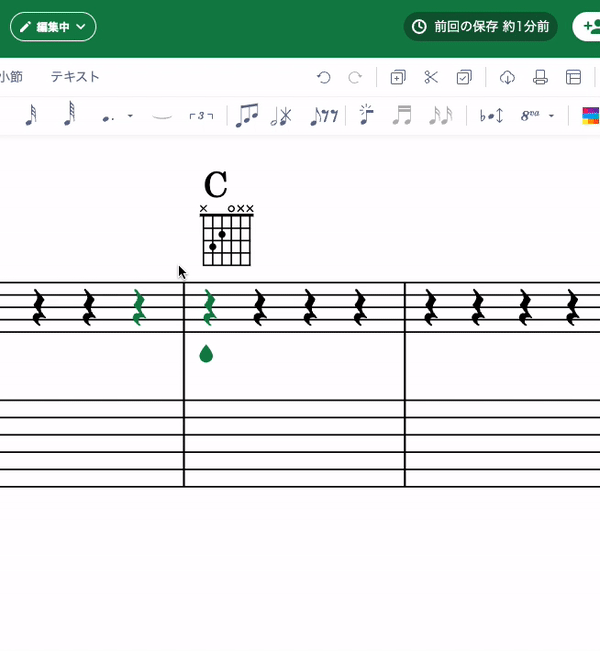Select the C chord symbol text
The image size is (600, 651).
(x=216, y=185)
